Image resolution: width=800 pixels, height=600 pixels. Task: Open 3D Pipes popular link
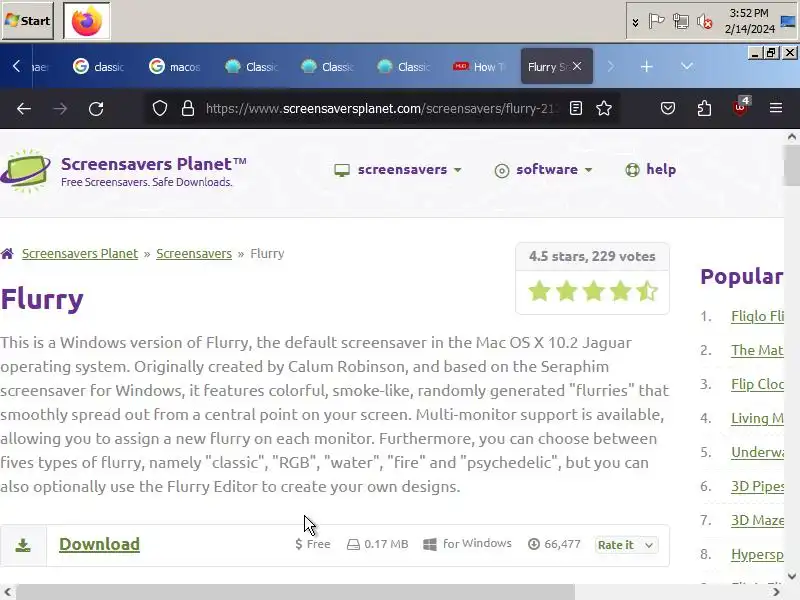click(757, 486)
